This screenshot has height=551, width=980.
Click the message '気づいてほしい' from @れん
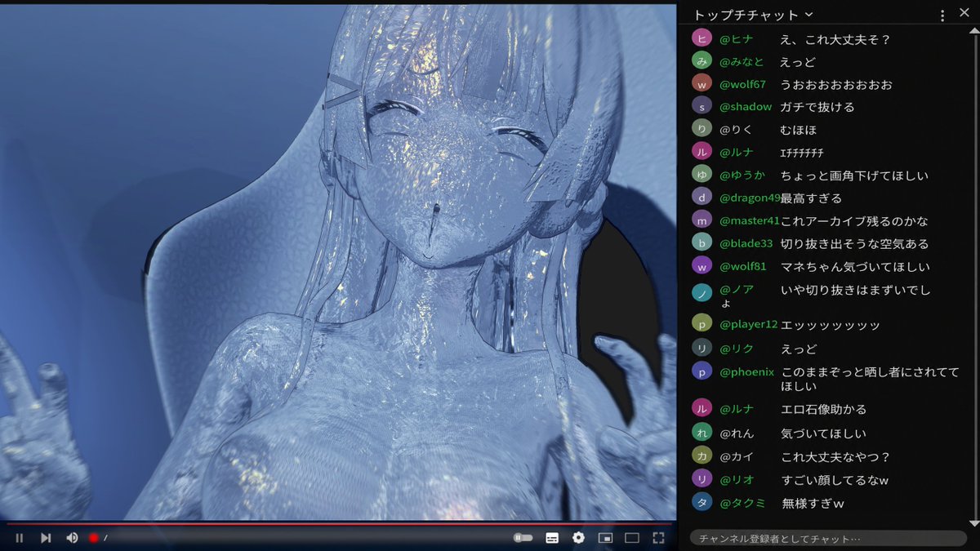(824, 433)
